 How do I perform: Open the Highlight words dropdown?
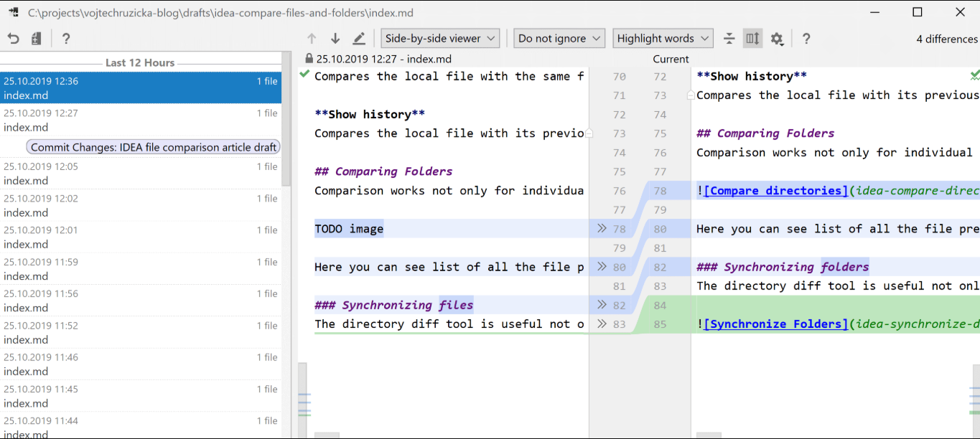[x=662, y=38]
